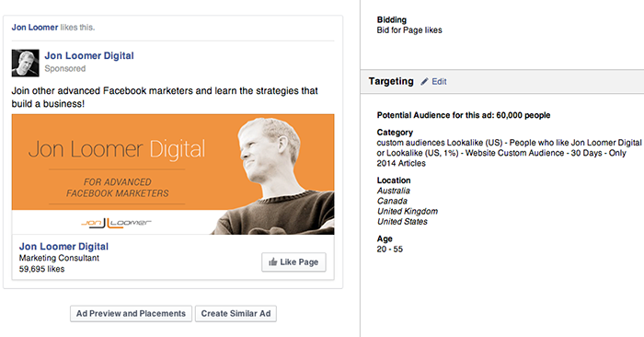Viewport: 644px width, 337px height.
Task: Click the 'Marketing Consultant' text
Action: [x=59, y=258]
